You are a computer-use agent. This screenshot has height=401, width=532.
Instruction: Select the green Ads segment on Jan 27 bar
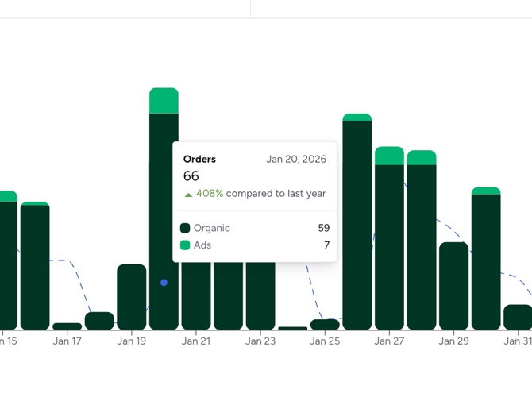coord(389,156)
